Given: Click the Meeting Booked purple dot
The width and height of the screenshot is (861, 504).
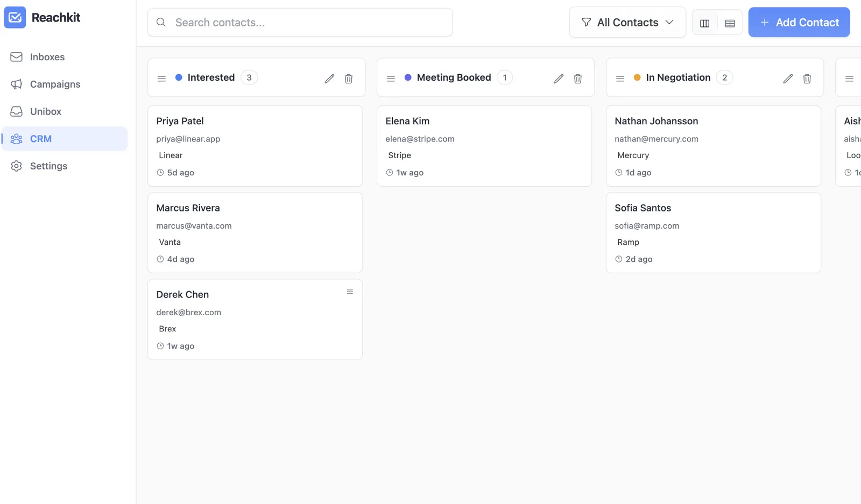Looking at the screenshot, I should pos(408,77).
